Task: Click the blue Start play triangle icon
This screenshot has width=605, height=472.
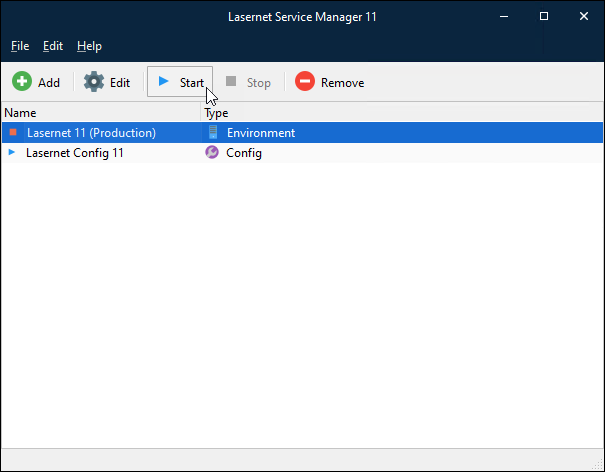Action: (164, 81)
